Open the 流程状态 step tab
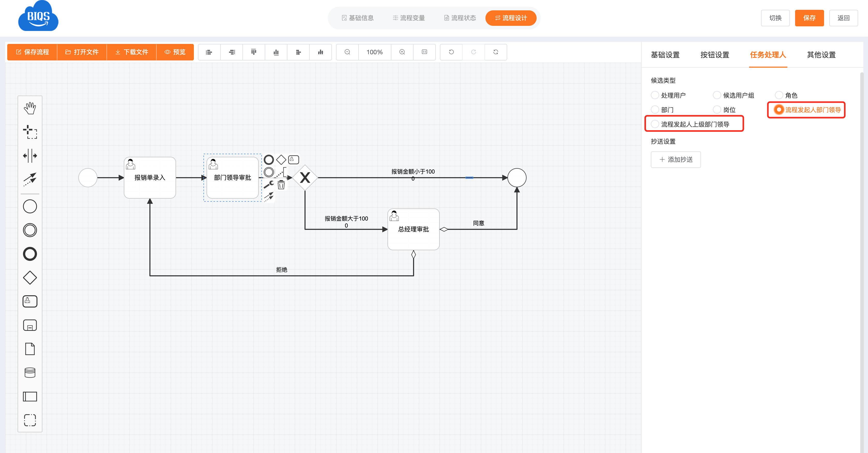The image size is (868, 453). [x=460, y=18]
